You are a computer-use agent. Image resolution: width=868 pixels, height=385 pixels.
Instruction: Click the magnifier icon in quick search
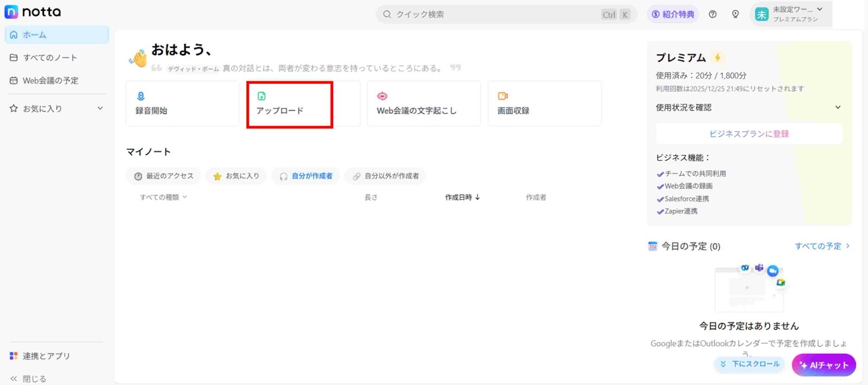pos(387,14)
